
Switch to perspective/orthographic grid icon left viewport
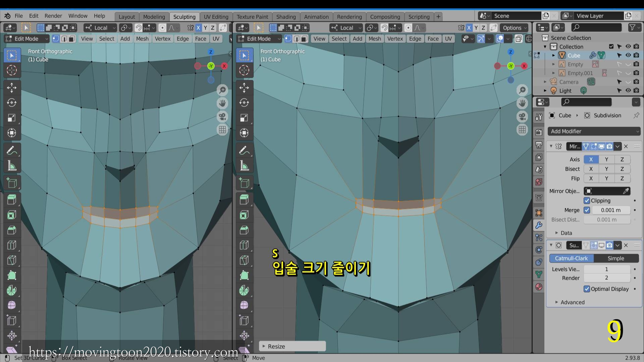point(222,130)
